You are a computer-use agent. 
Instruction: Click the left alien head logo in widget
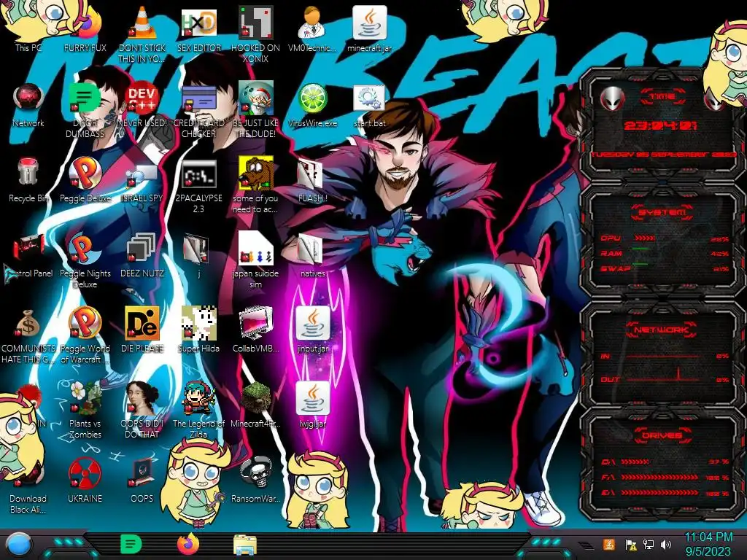click(x=612, y=98)
